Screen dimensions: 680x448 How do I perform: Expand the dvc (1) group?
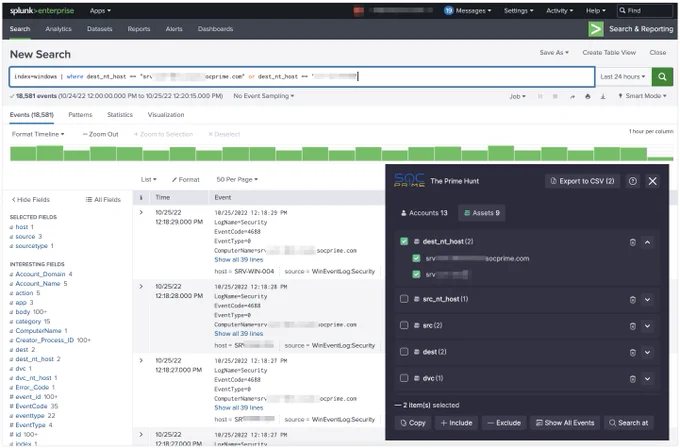(x=647, y=379)
